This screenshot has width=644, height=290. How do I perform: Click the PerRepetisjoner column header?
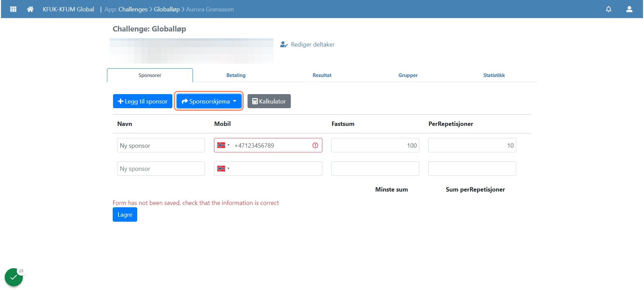click(451, 124)
